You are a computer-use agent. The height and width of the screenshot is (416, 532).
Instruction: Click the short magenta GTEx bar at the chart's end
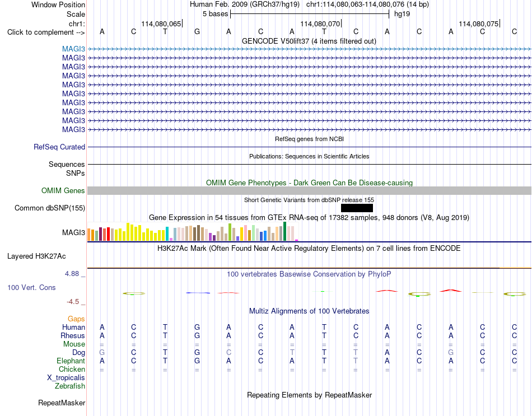[x=297, y=240]
